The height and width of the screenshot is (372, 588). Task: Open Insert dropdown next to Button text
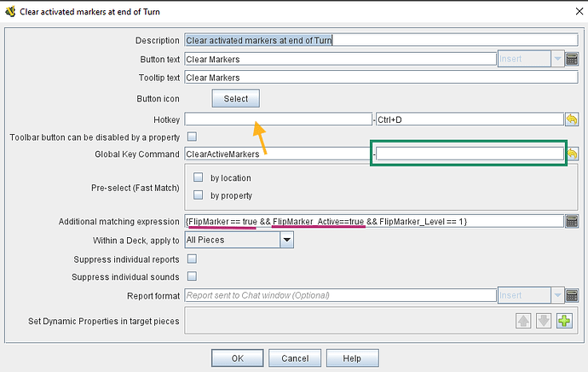pos(556,59)
